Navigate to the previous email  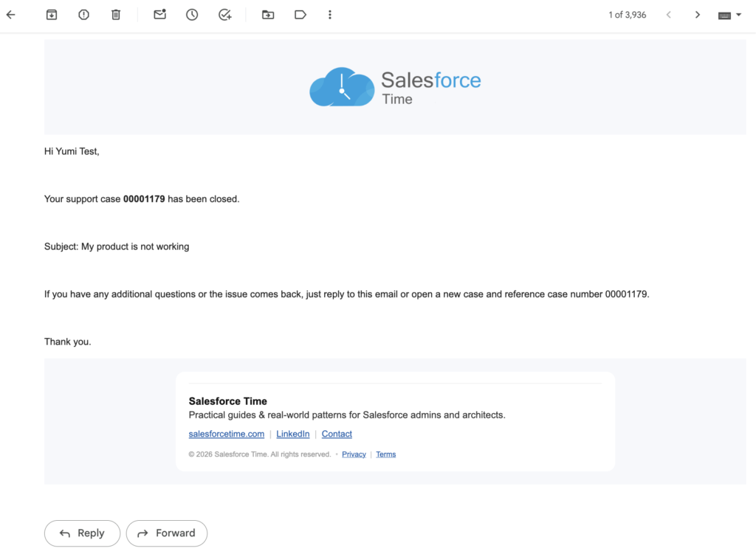point(669,14)
